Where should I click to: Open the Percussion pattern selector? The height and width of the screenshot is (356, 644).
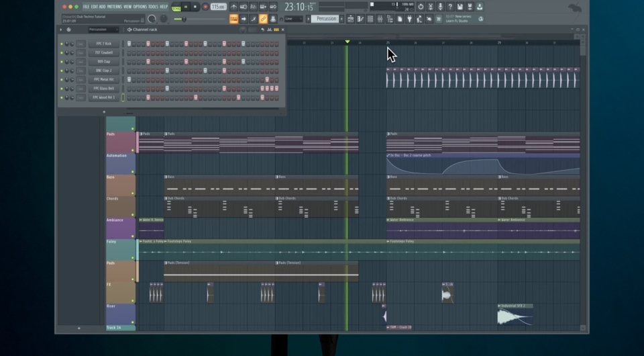pos(325,19)
